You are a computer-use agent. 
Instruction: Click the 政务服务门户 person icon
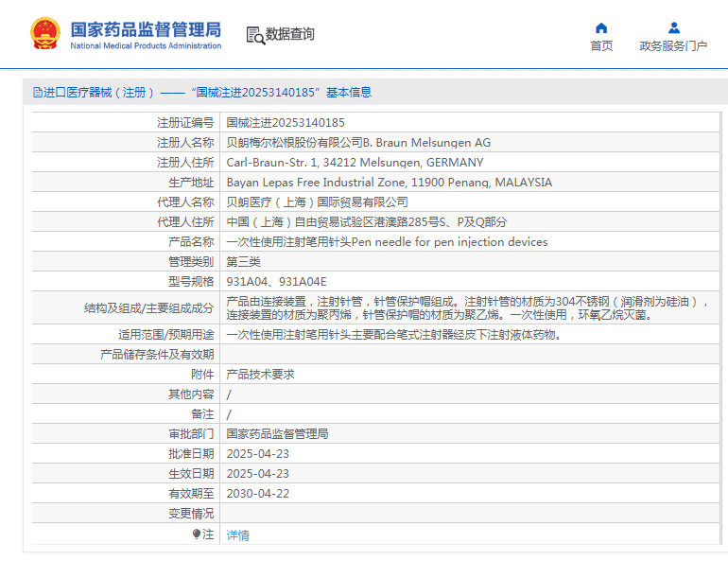673,27
